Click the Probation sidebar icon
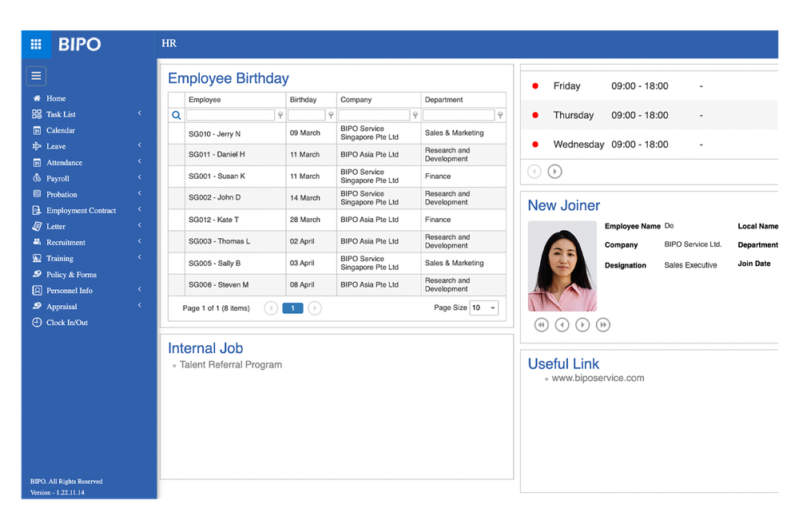The image size is (799, 532). click(37, 193)
